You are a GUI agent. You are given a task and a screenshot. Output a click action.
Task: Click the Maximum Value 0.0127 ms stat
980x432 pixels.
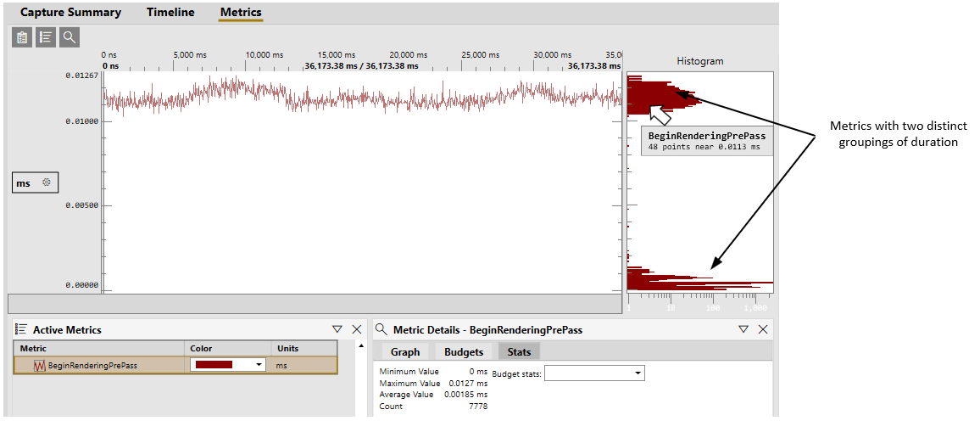[x=433, y=383]
